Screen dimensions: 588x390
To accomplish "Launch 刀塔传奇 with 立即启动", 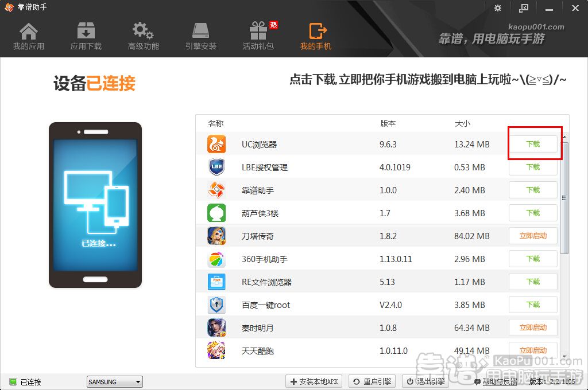I will [533, 236].
